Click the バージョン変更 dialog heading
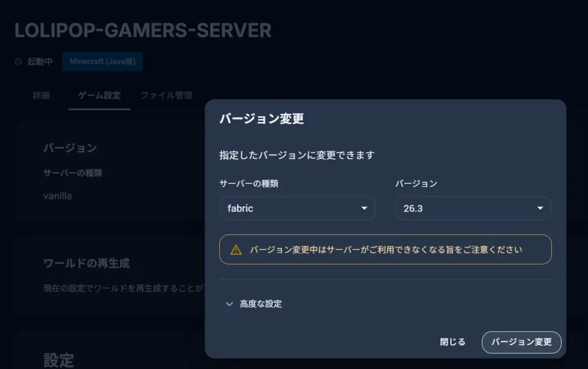 [261, 118]
